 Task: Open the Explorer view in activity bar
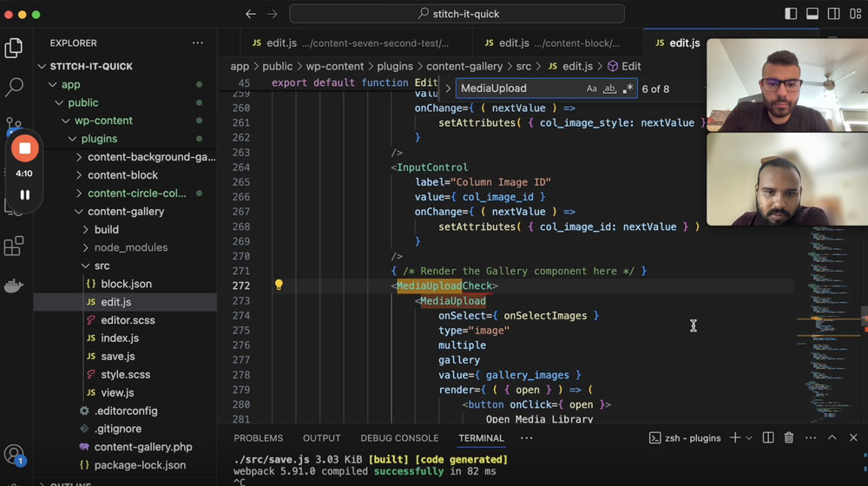[14, 48]
